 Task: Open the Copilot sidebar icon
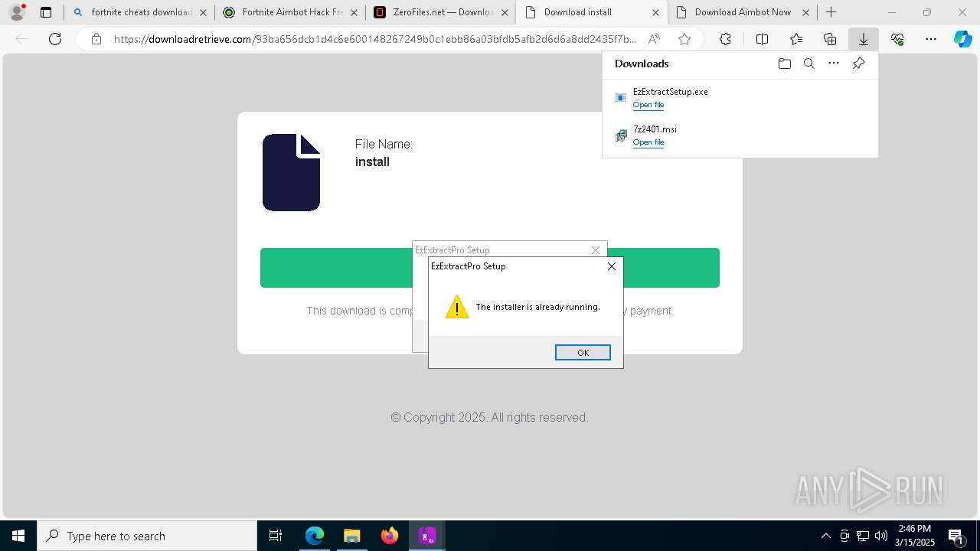coord(962,39)
